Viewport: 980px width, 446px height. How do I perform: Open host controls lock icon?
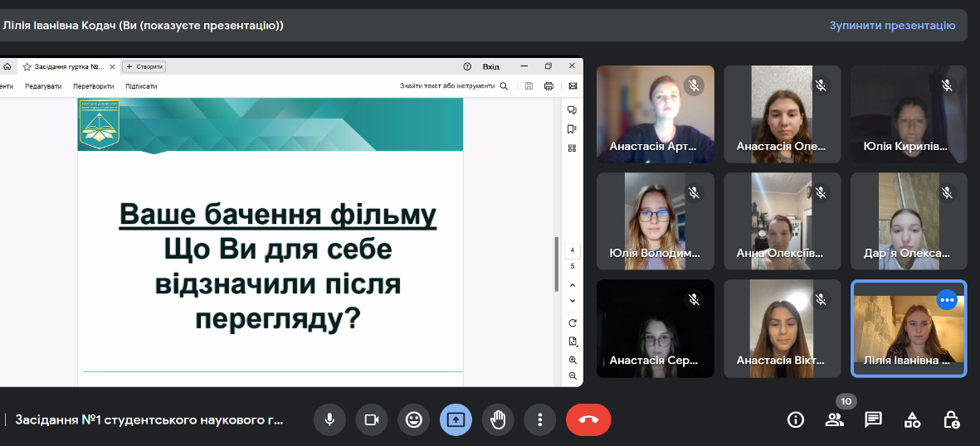tap(951, 419)
